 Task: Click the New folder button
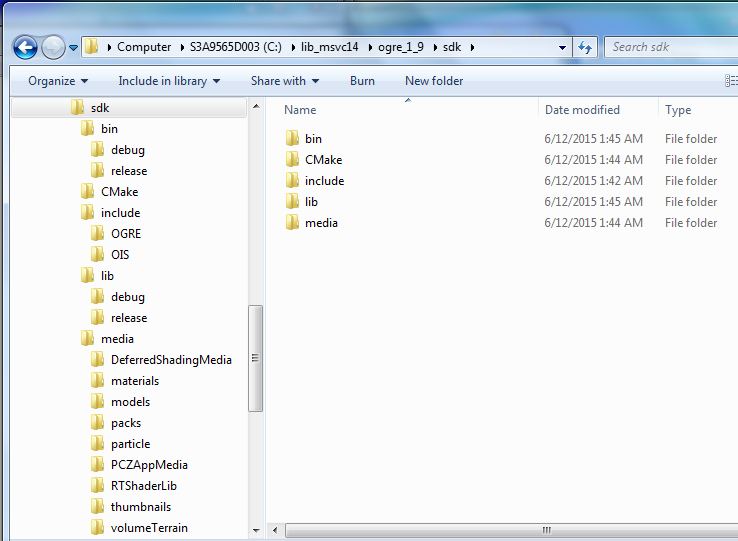point(434,81)
